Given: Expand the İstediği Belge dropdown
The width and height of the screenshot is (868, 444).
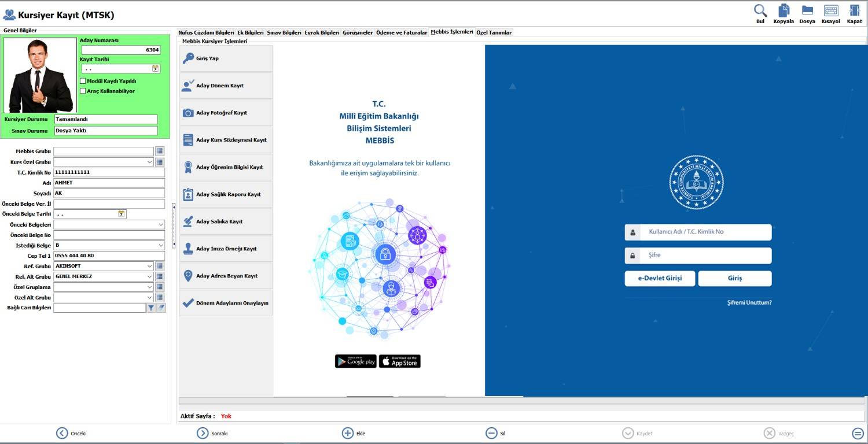Looking at the screenshot, I should (x=160, y=246).
